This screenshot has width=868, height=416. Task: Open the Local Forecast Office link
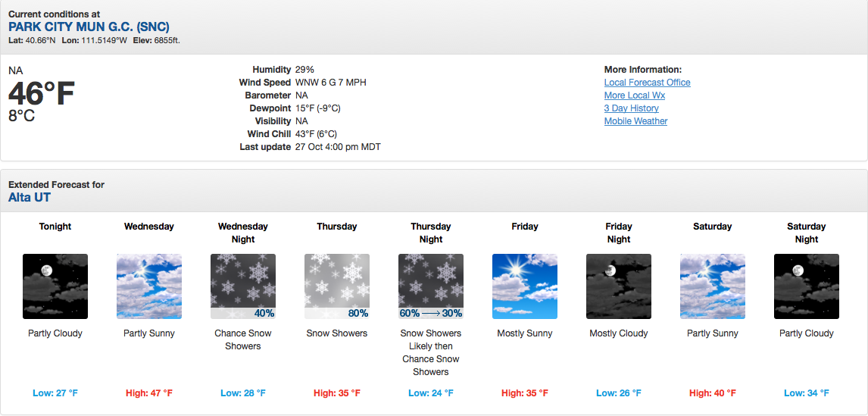(x=647, y=83)
